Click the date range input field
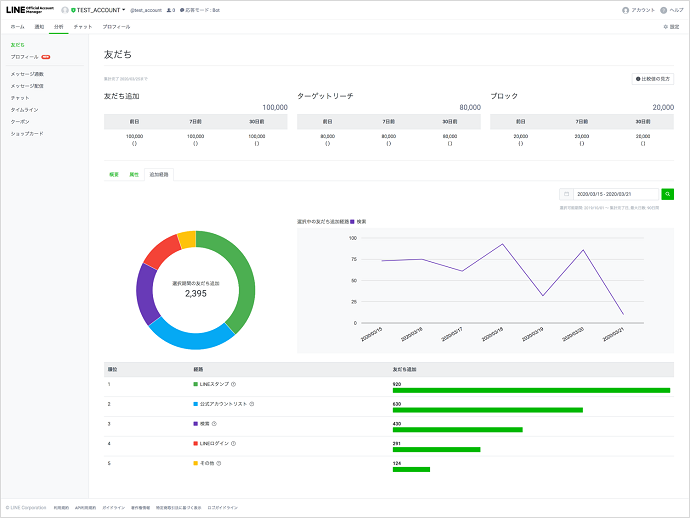690x518 pixels. point(614,194)
